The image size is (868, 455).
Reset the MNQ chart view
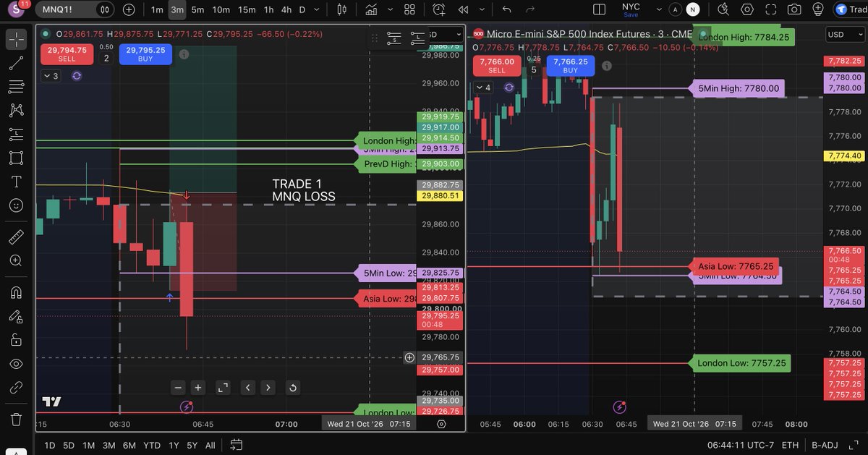tap(292, 388)
